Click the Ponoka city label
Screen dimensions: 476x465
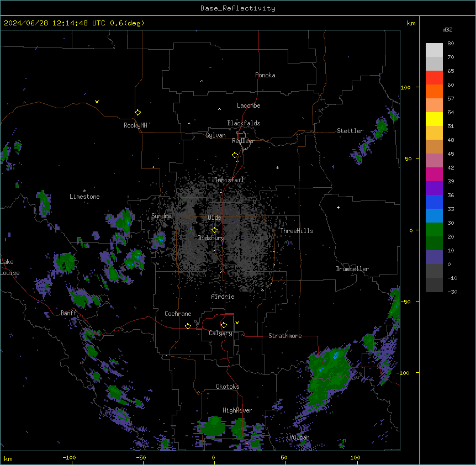point(265,75)
